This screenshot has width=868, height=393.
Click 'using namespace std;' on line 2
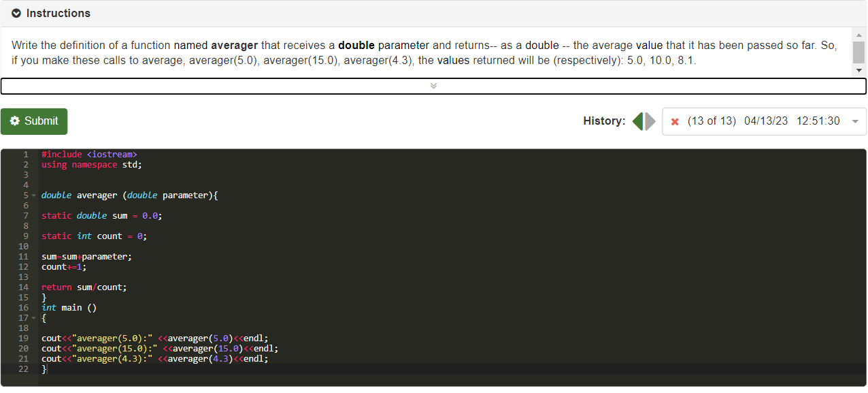92,165
